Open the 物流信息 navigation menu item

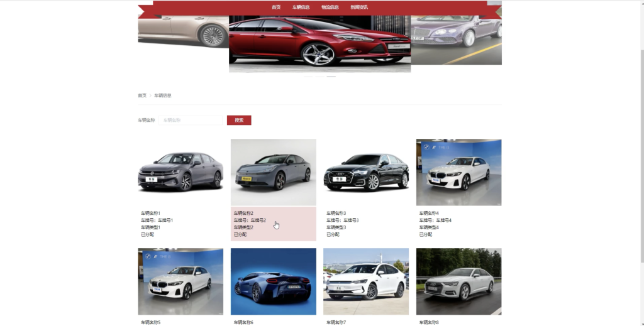coord(330,7)
